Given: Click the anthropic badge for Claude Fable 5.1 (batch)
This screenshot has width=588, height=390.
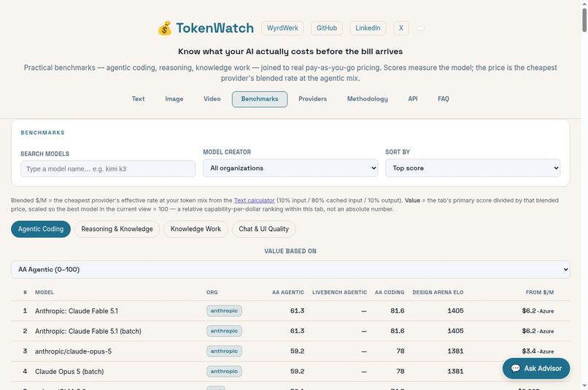Looking at the screenshot, I should [224, 331].
